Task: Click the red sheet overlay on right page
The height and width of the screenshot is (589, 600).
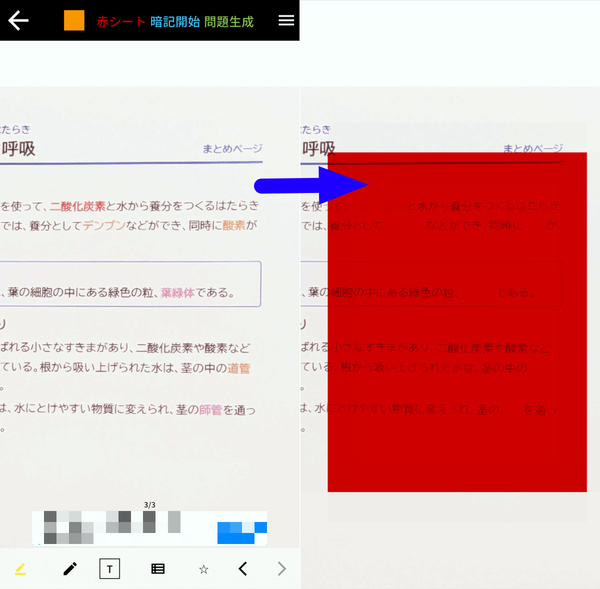Action: [457, 322]
